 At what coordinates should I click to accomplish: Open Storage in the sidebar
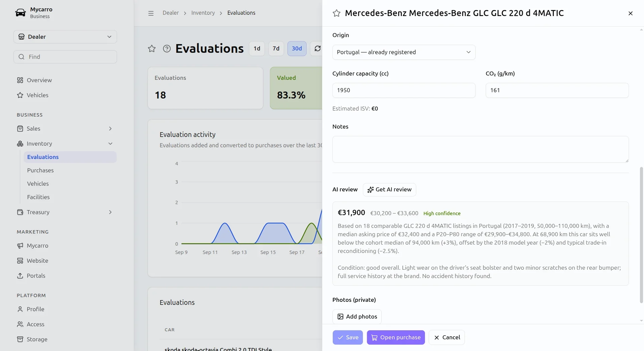pos(65,339)
